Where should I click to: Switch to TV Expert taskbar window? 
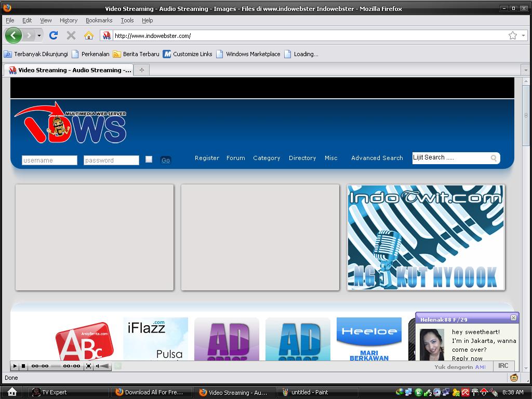click(69, 393)
